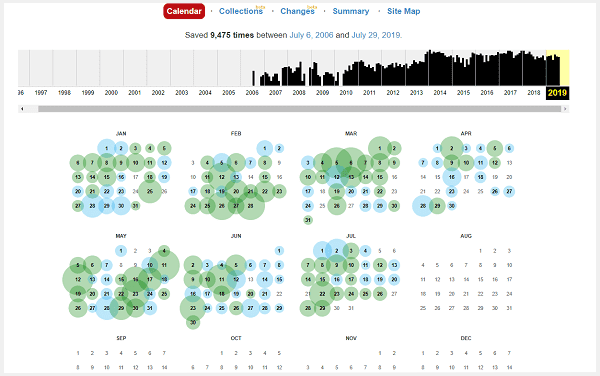Open the June 30 snapshot bubble
600x376 pixels.
pyautogui.click(x=193, y=322)
